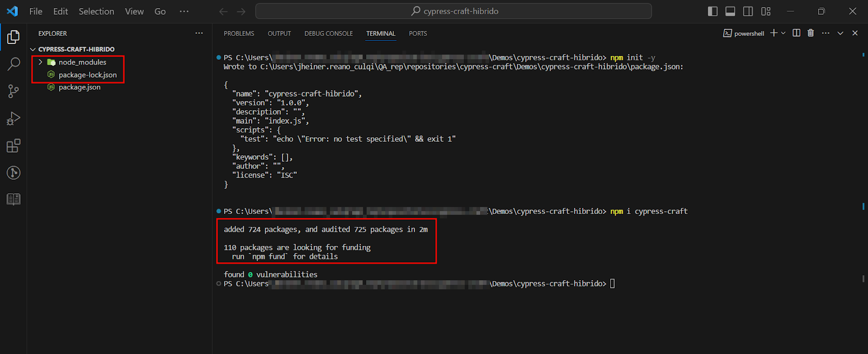
Task: Open the menu bar overflow ellipsis
Action: tap(184, 11)
